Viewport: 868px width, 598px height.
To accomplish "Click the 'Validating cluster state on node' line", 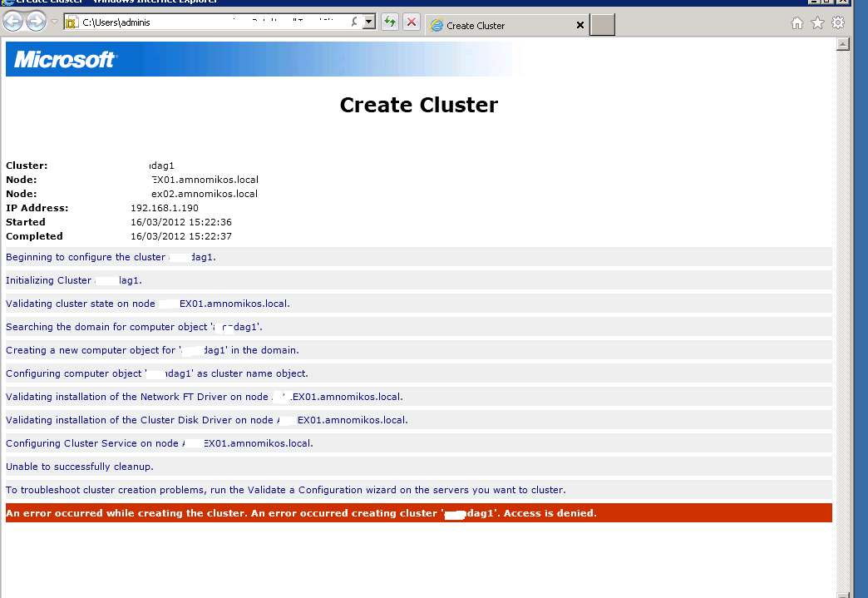I will click(419, 304).
